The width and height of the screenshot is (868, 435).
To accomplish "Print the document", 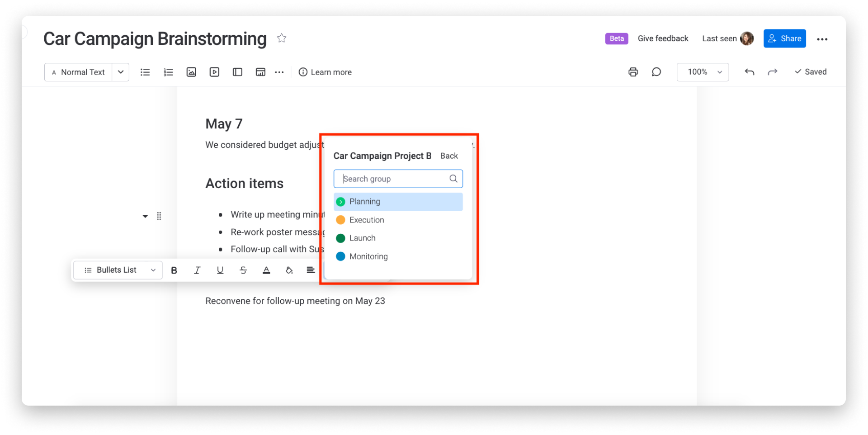I will [x=633, y=72].
